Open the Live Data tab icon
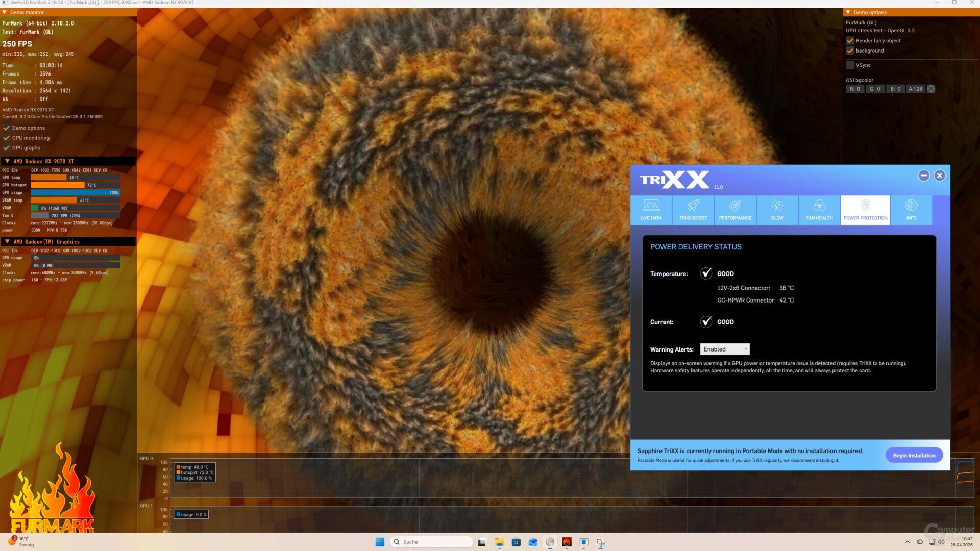 pyautogui.click(x=651, y=206)
